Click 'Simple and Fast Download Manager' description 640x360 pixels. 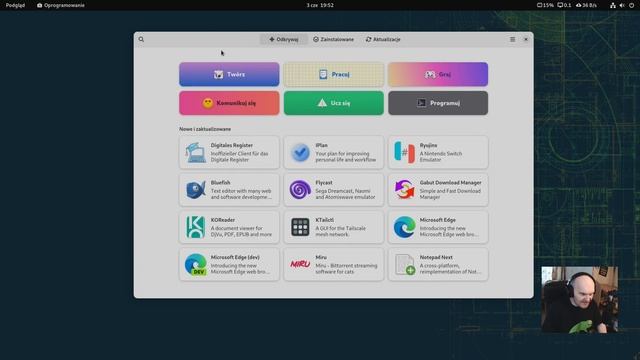coord(450,194)
